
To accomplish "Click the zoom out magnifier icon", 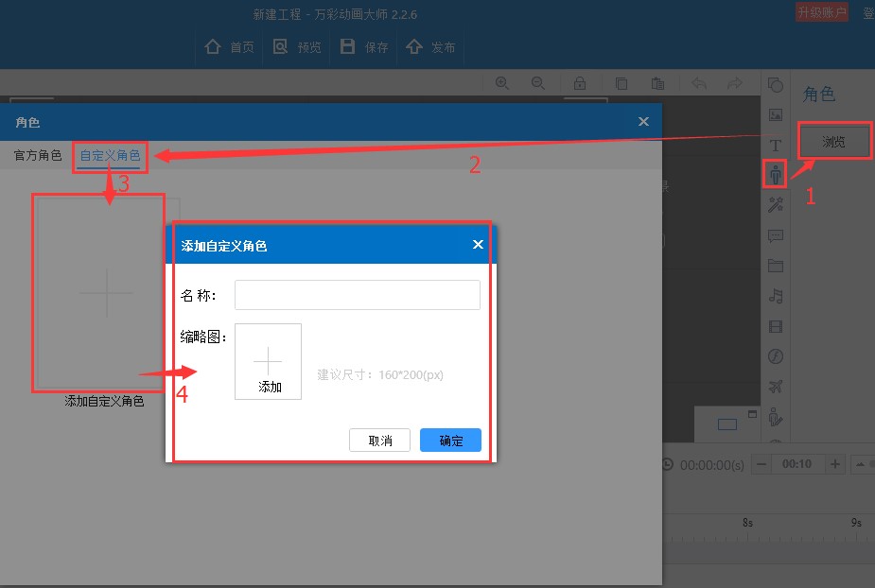I will 538,83.
